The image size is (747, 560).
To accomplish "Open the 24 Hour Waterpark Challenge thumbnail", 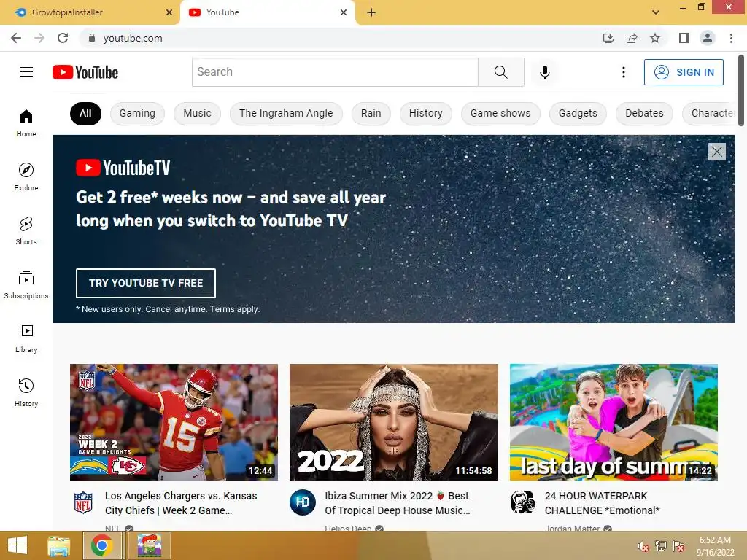I will (614, 422).
